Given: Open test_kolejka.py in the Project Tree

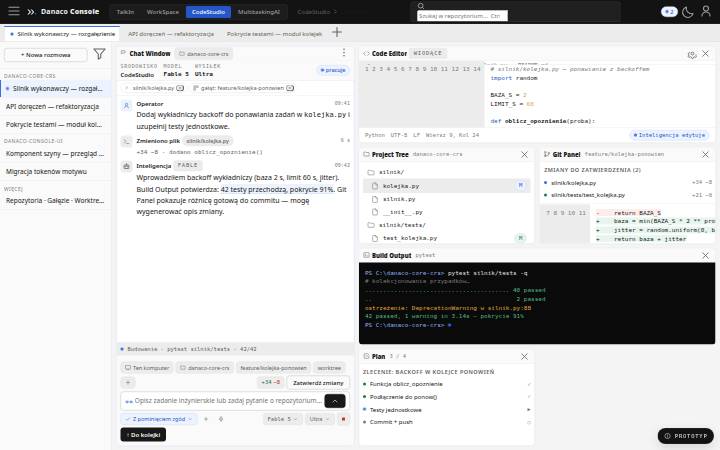Looking at the screenshot, I should click(446, 238).
